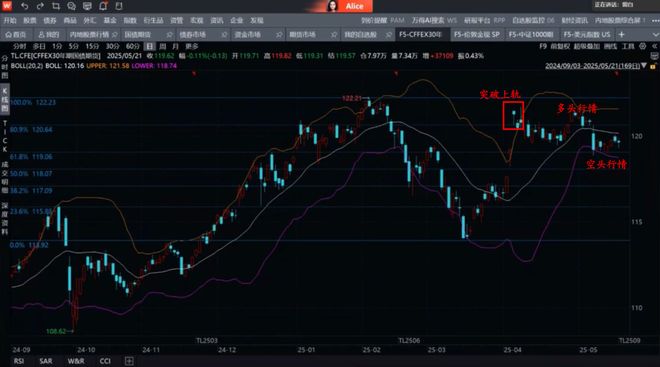Open the chat bubbles icon
Viewport: 660px width, 367px height.
[x=72, y=6]
